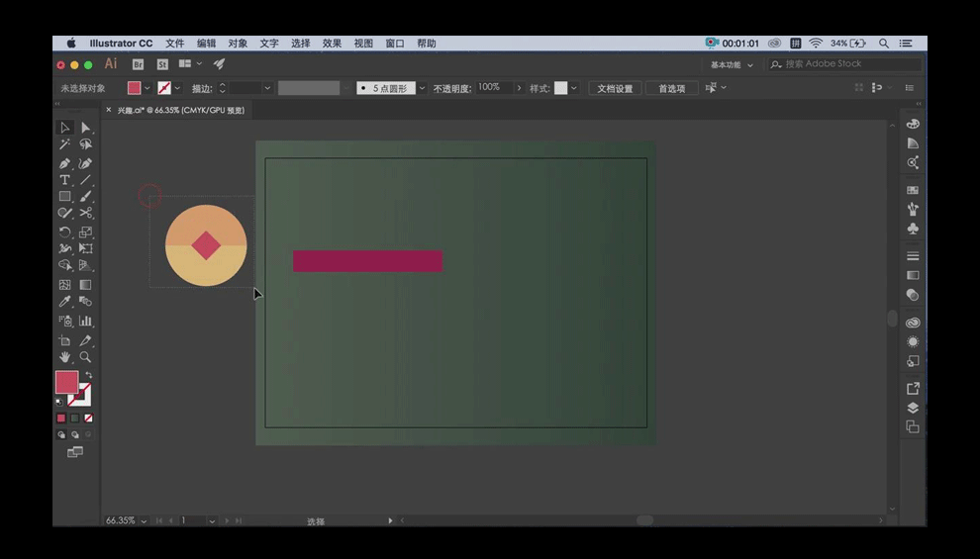Open the 编辑 menu

[x=206, y=44]
